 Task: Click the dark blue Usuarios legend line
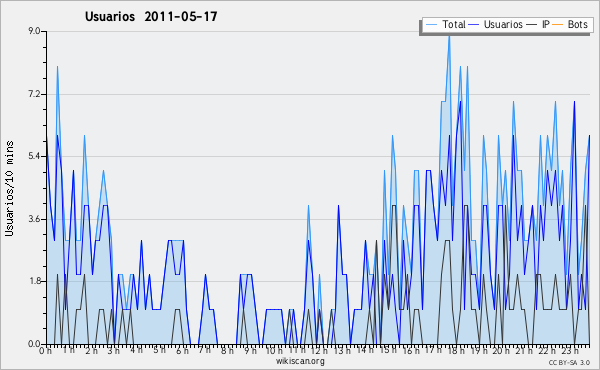point(474,25)
